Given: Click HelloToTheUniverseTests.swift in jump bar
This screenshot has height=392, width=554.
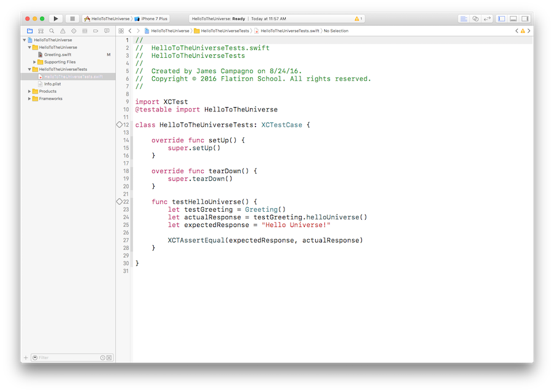Looking at the screenshot, I should tap(286, 31).
